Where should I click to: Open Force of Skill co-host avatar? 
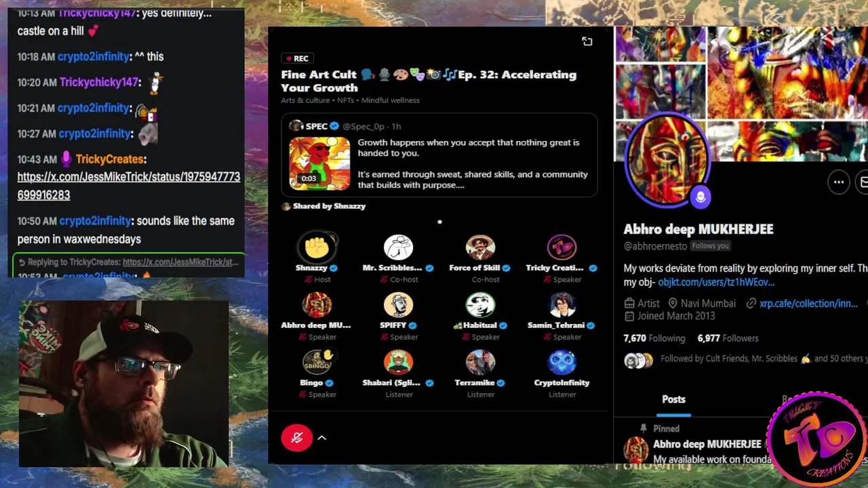pyautogui.click(x=480, y=247)
